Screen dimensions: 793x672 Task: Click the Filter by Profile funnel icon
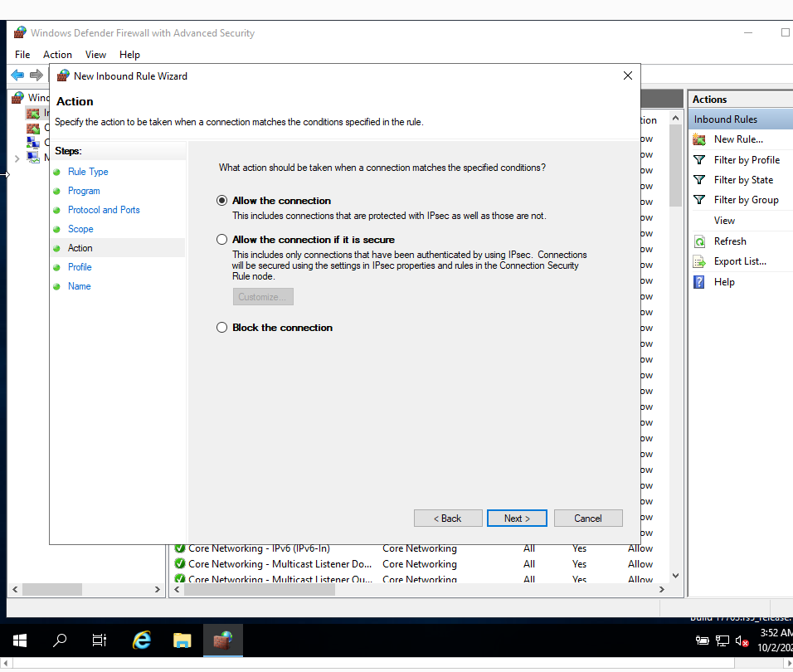click(699, 160)
